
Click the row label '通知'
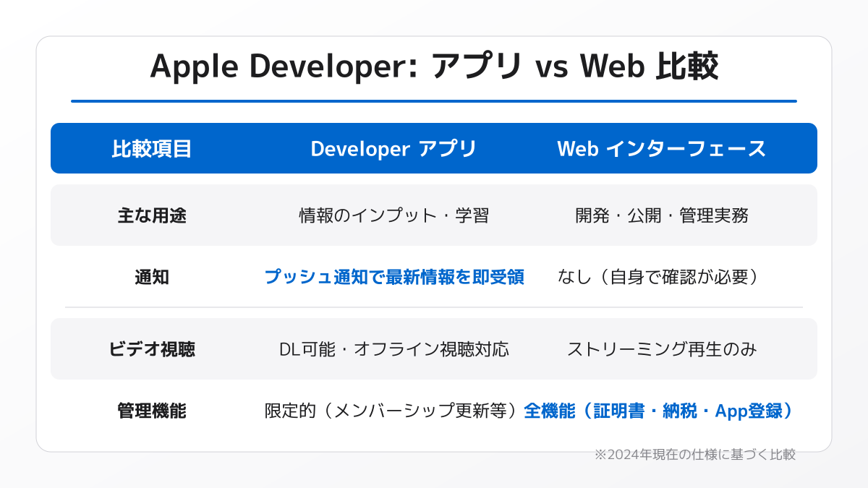click(x=152, y=277)
